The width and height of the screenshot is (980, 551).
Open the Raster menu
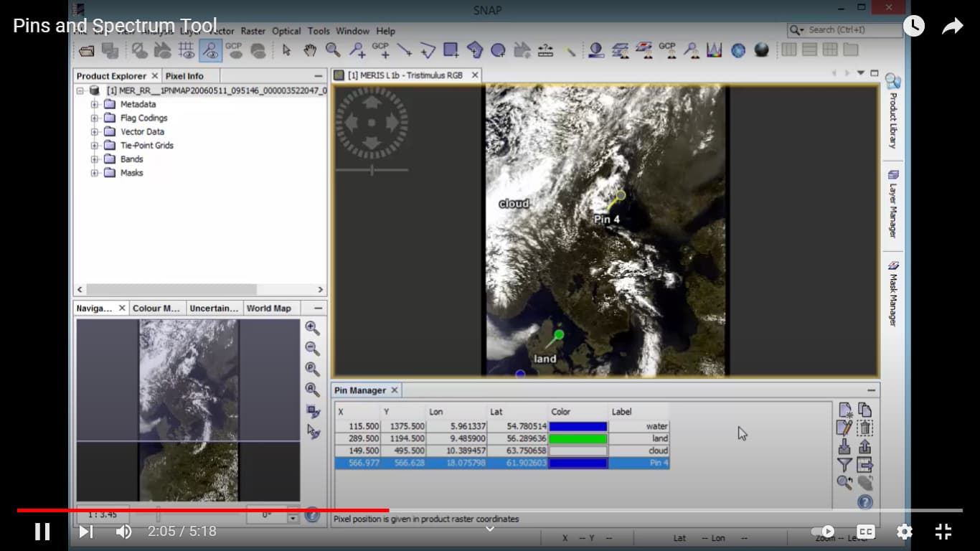[x=253, y=31]
